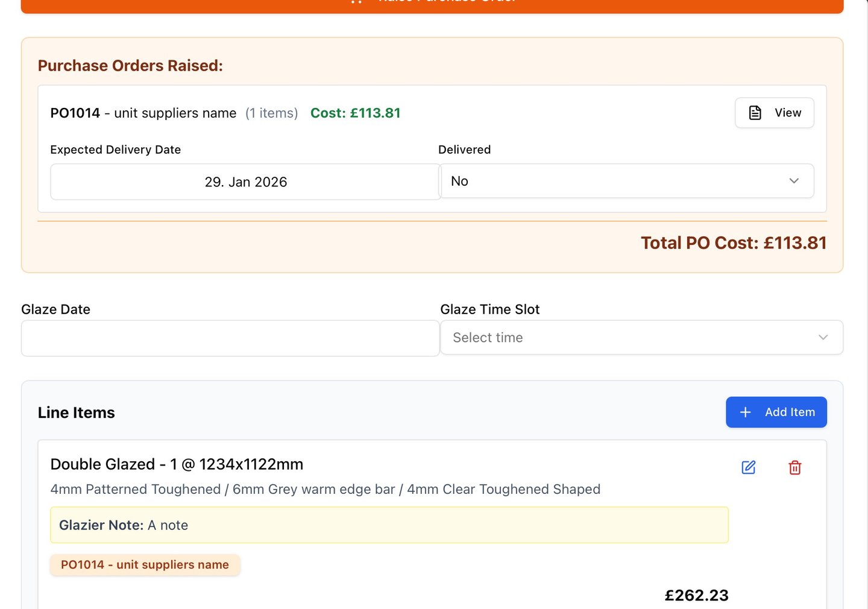
Task: Click the Double Glazed line item title
Action: pyautogui.click(x=177, y=464)
